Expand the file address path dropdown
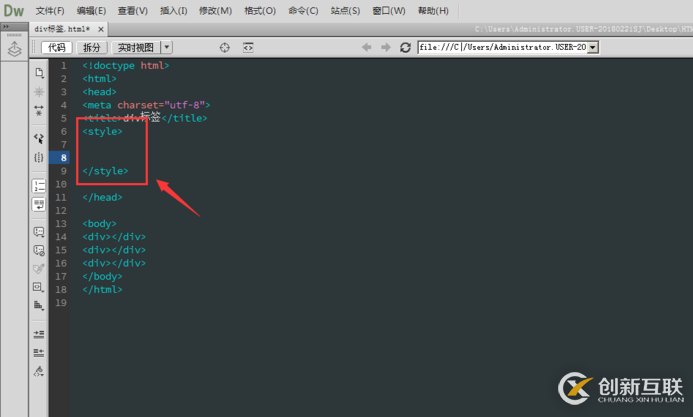The width and height of the screenshot is (693, 417). (x=594, y=47)
